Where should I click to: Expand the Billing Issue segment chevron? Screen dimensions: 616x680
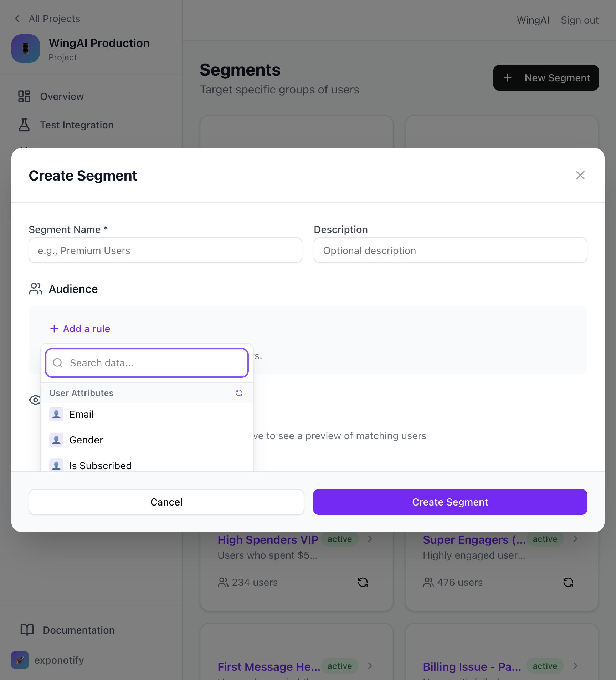coord(575,666)
